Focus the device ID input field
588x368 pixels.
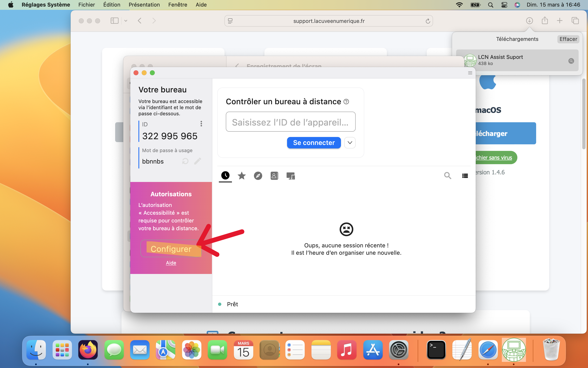pyautogui.click(x=291, y=122)
